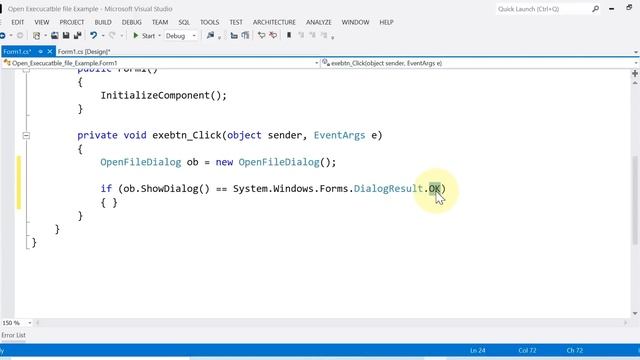This screenshot has width=640, height=360.
Task: Click the Navigate Backward arrow icon
Action: point(2,36)
